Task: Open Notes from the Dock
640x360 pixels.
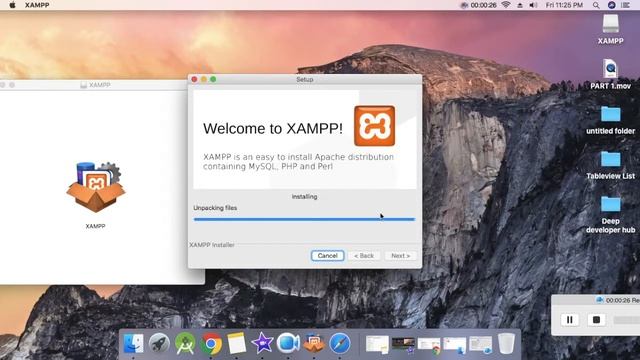Action: click(237, 343)
